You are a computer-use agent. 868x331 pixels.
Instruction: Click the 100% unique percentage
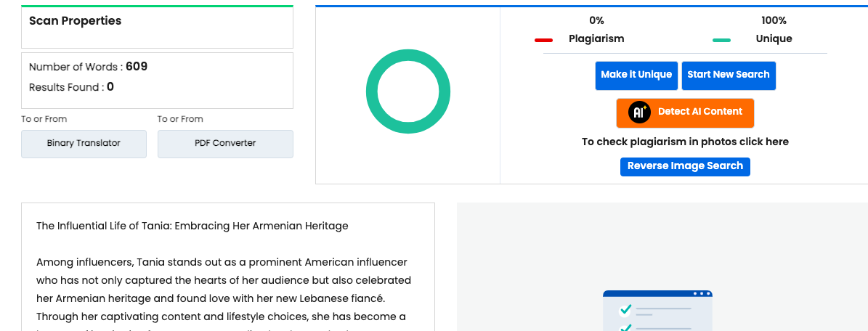(x=774, y=20)
